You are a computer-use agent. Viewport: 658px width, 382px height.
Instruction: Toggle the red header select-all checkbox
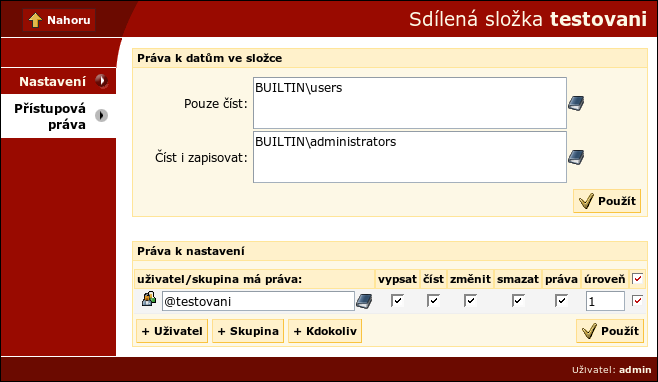click(x=637, y=279)
